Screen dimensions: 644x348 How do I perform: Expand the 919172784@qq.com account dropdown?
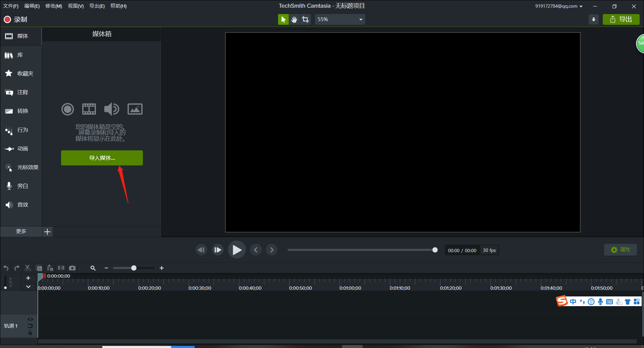tap(559, 6)
